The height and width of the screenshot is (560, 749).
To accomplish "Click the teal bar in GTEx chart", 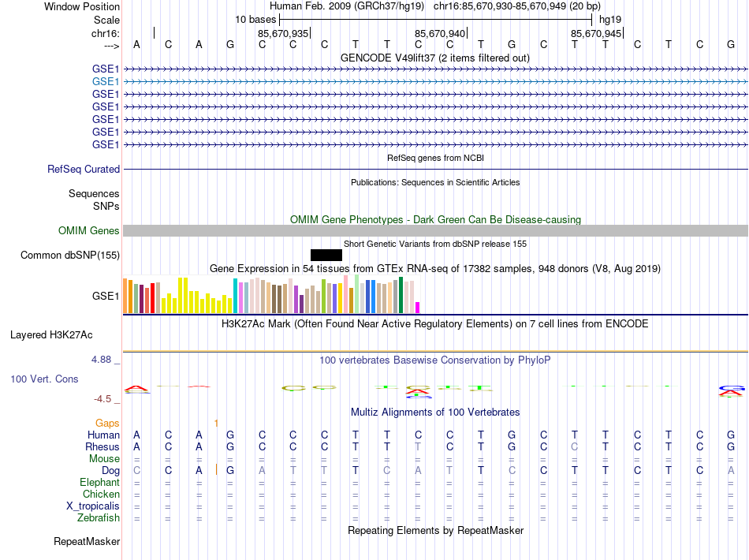I will click(235, 296).
